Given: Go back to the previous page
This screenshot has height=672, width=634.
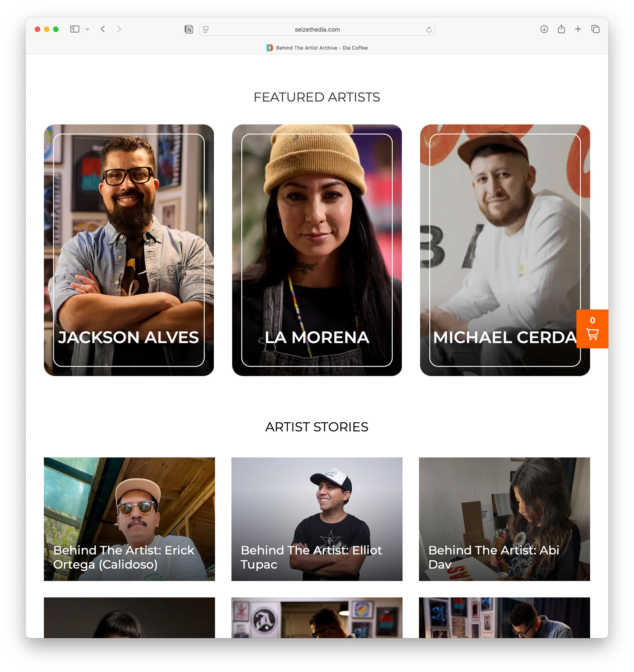Looking at the screenshot, I should click(x=103, y=29).
